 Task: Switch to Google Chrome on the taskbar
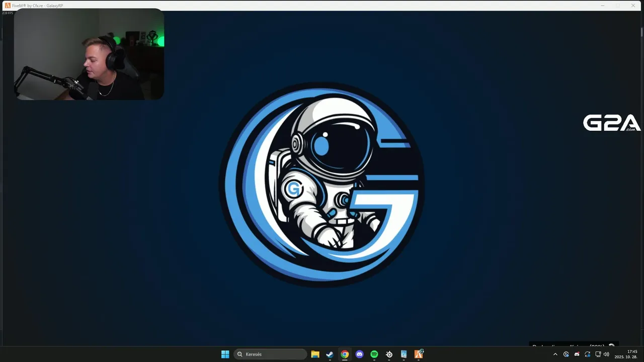[x=345, y=354]
